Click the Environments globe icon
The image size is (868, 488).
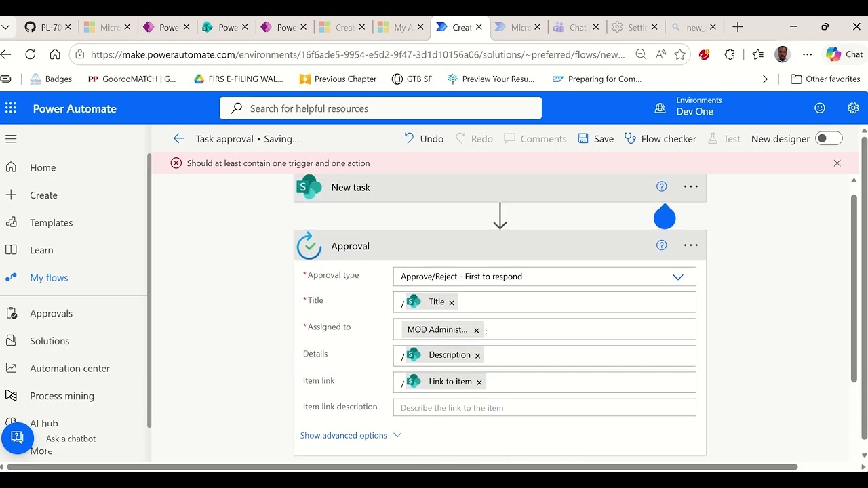pos(660,108)
